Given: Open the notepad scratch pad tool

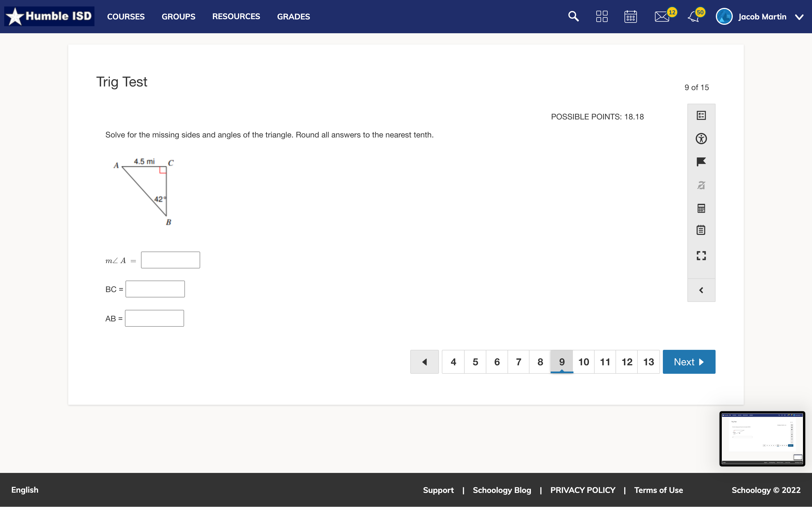Looking at the screenshot, I should pyautogui.click(x=701, y=230).
